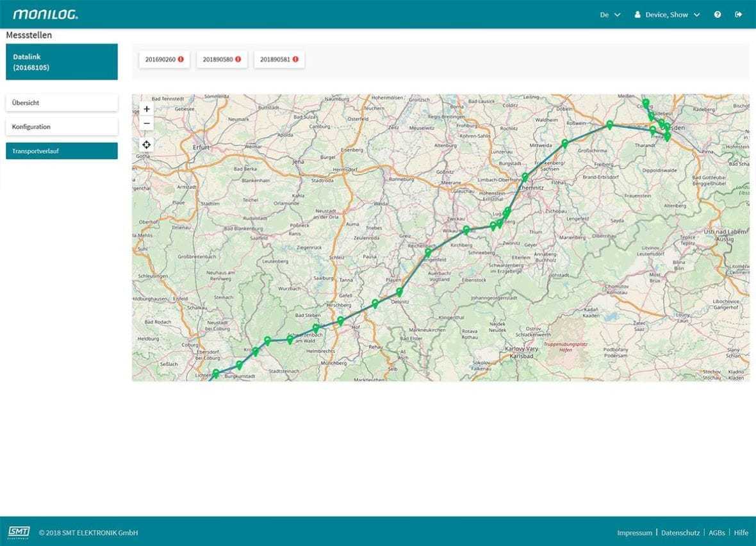The height and width of the screenshot is (546, 756).
Task: Click the green route marker near Chemnitz
Action: tap(525, 177)
